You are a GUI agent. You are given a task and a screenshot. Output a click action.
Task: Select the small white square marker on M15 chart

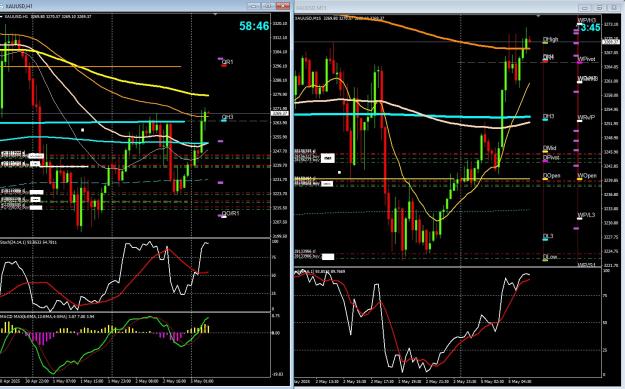(x=339, y=173)
